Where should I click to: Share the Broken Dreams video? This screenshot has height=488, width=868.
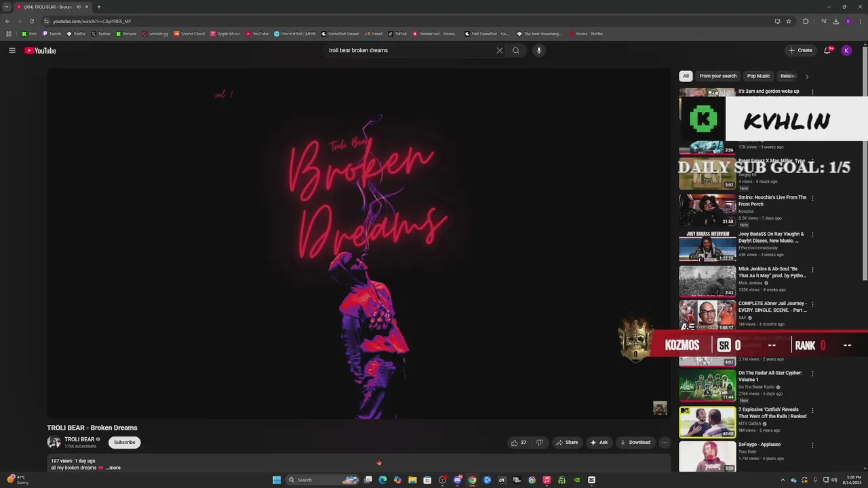point(567,443)
